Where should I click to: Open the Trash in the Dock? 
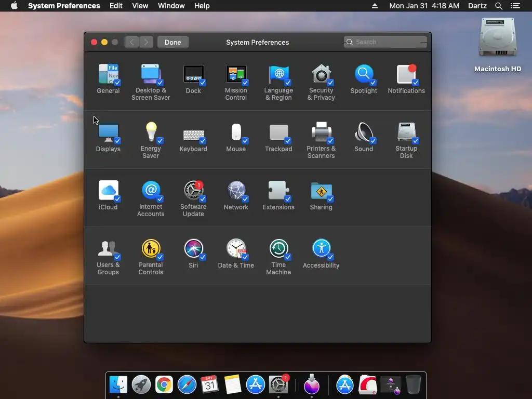click(413, 385)
